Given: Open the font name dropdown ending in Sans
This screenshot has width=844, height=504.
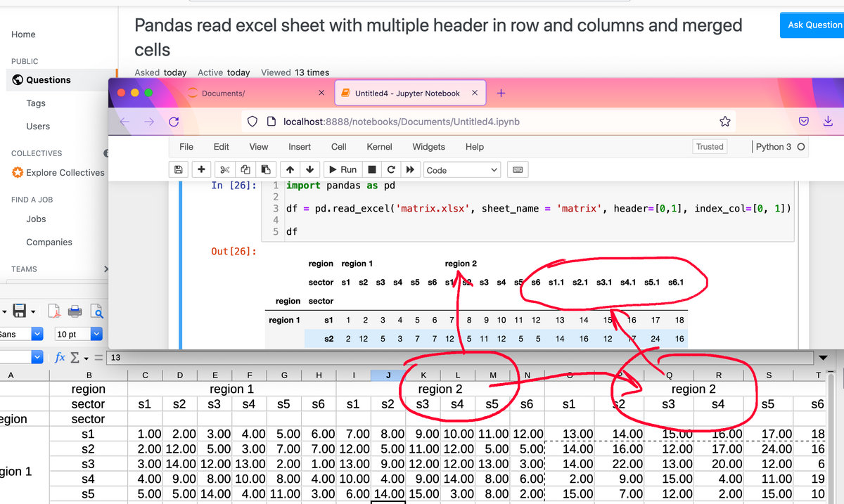Looking at the screenshot, I should pyautogui.click(x=37, y=334).
